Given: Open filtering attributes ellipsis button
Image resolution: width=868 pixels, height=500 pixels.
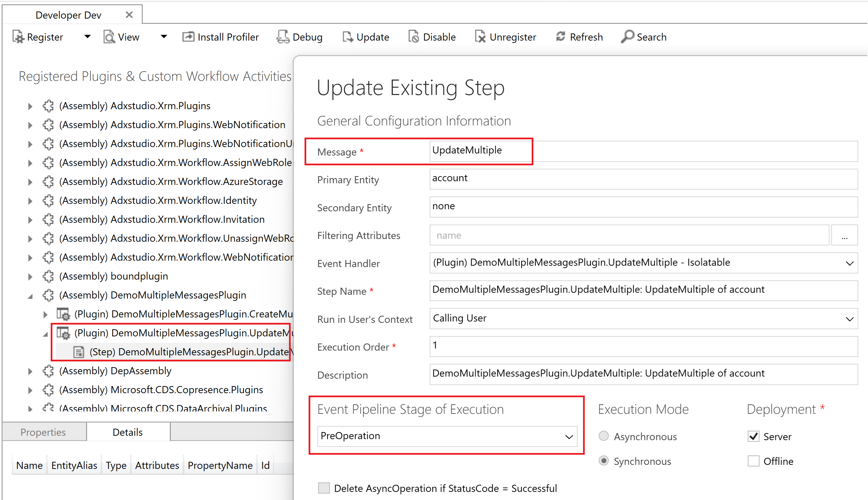Looking at the screenshot, I should click(x=844, y=236).
